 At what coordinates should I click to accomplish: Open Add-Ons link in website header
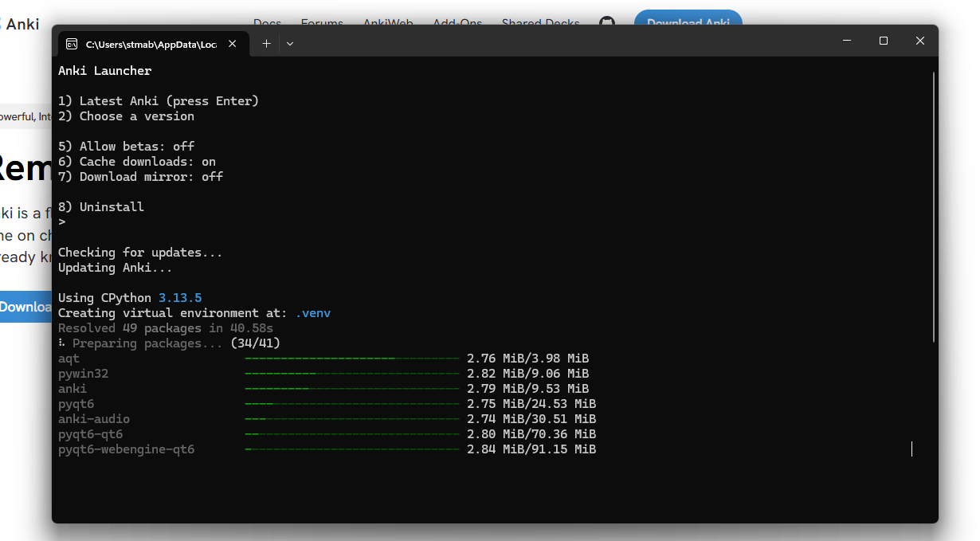pos(457,24)
